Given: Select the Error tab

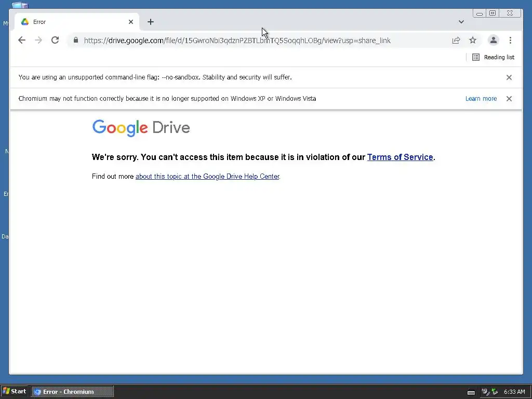Looking at the screenshot, I should point(77,22).
